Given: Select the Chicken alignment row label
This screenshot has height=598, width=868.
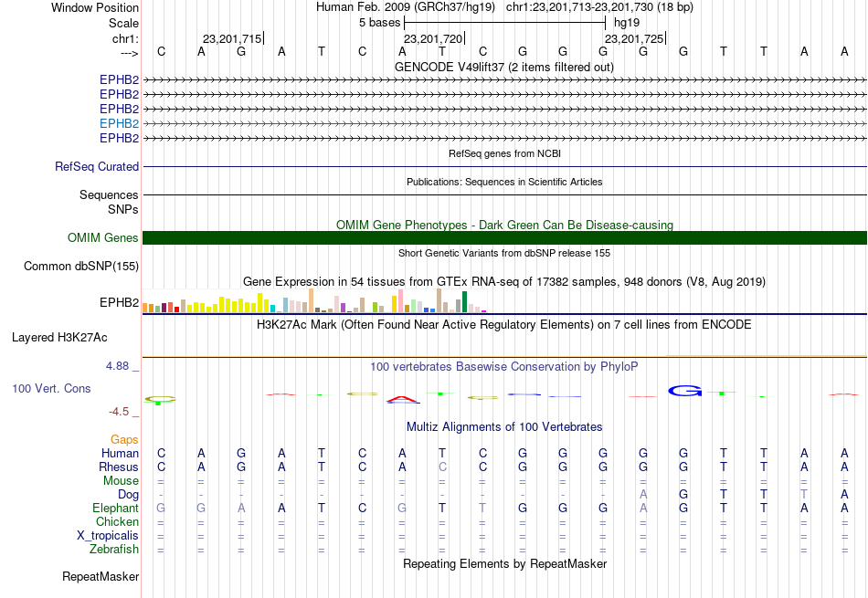Looking at the screenshot, I should (x=117, y=521).
